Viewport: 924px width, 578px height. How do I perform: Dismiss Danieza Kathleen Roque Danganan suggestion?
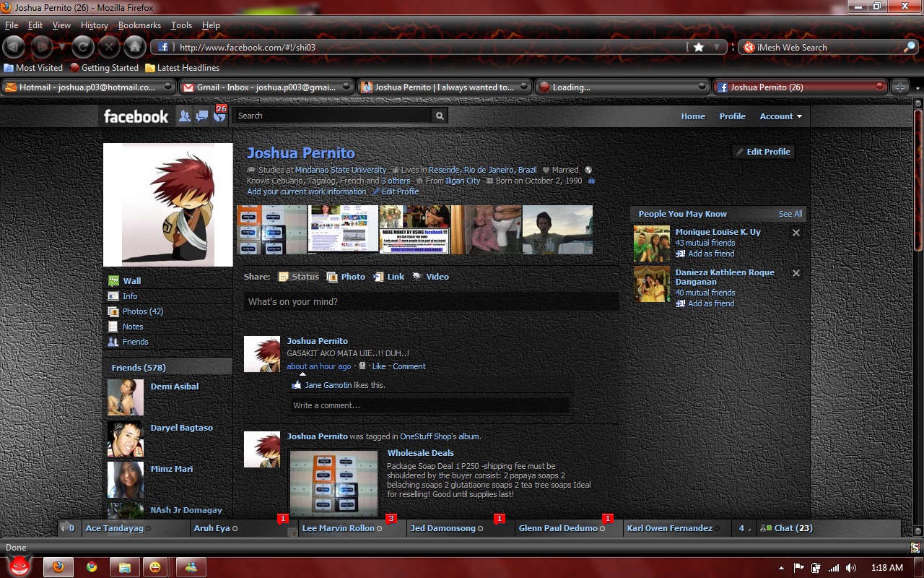point(796,273)
